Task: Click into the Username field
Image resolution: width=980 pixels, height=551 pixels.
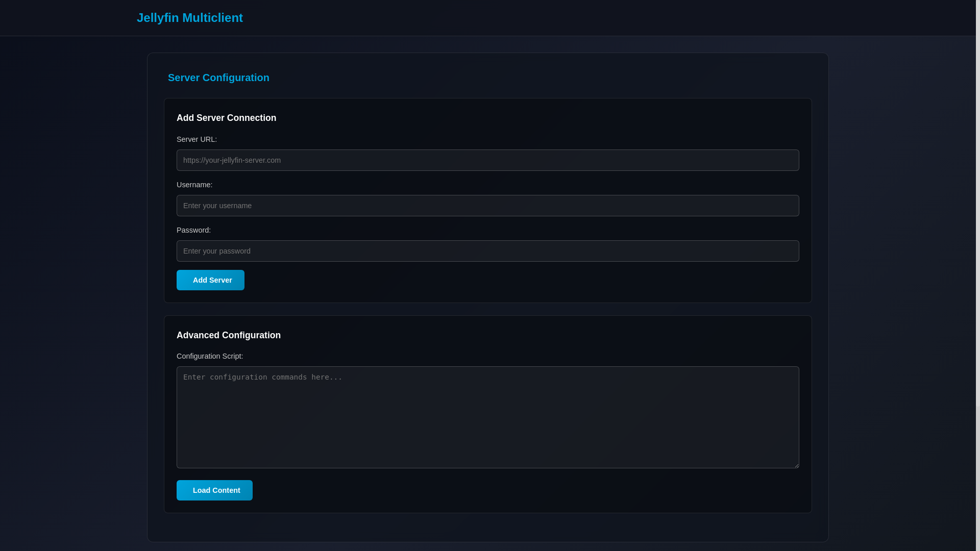Action: pyautogui.click(x=488, y=206)
